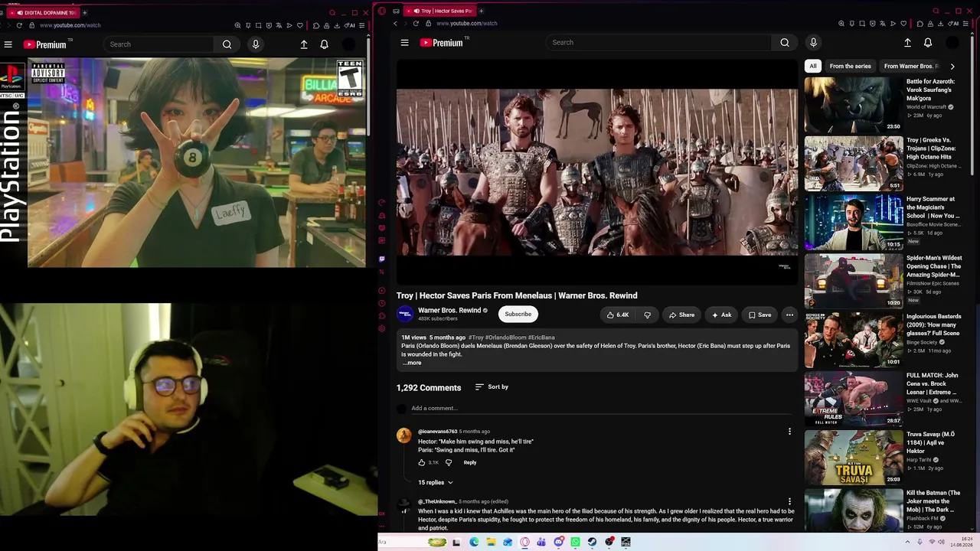Image resolution: width=980 pixels, height=551 pixels.
Task: Open comment options for the ioanevans6763 comment
Action: pos(789,432)
